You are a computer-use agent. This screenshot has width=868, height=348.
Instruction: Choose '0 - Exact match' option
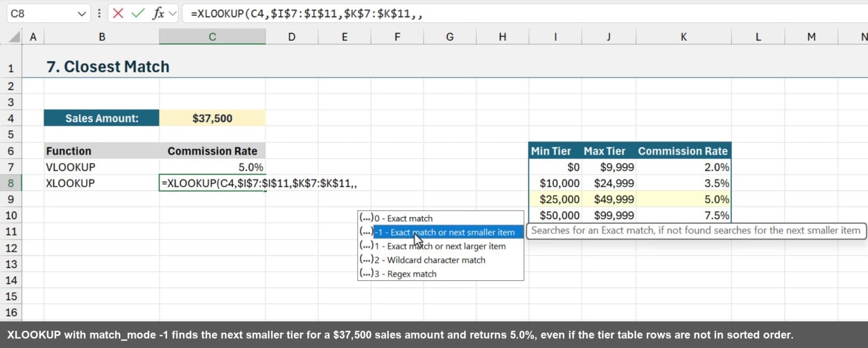pyautogui.click(x=441, y=218)
